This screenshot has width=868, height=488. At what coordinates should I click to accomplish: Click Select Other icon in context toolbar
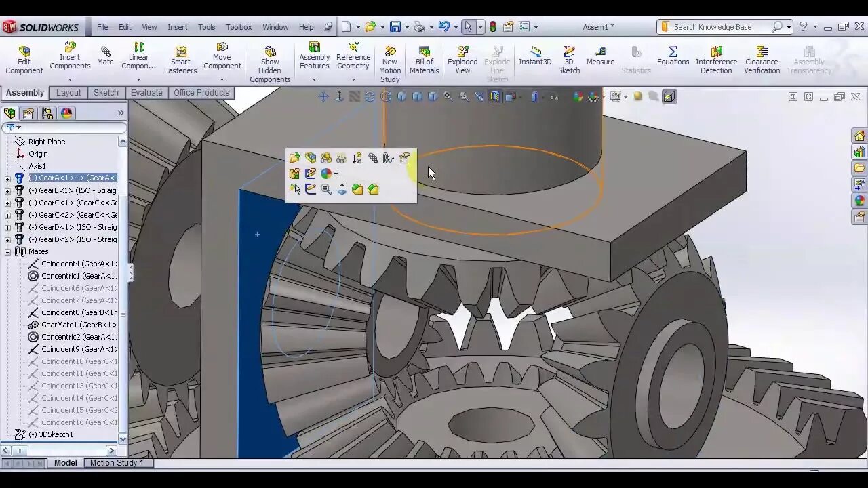point(294,189)
